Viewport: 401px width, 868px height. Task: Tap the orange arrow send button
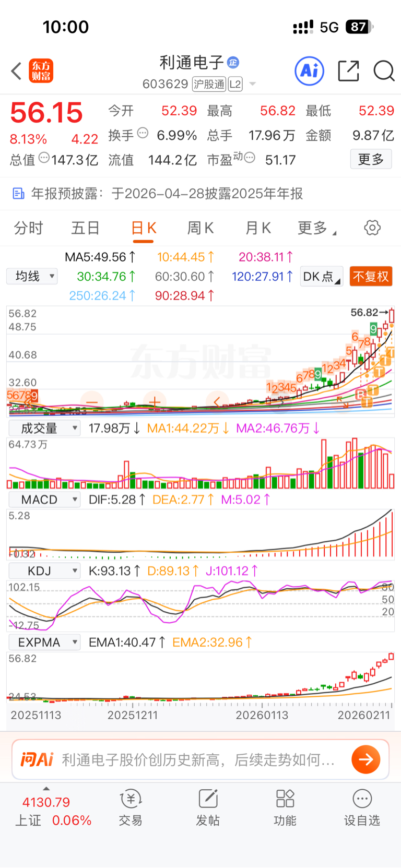pyautogui.click(x=366, y=759)
